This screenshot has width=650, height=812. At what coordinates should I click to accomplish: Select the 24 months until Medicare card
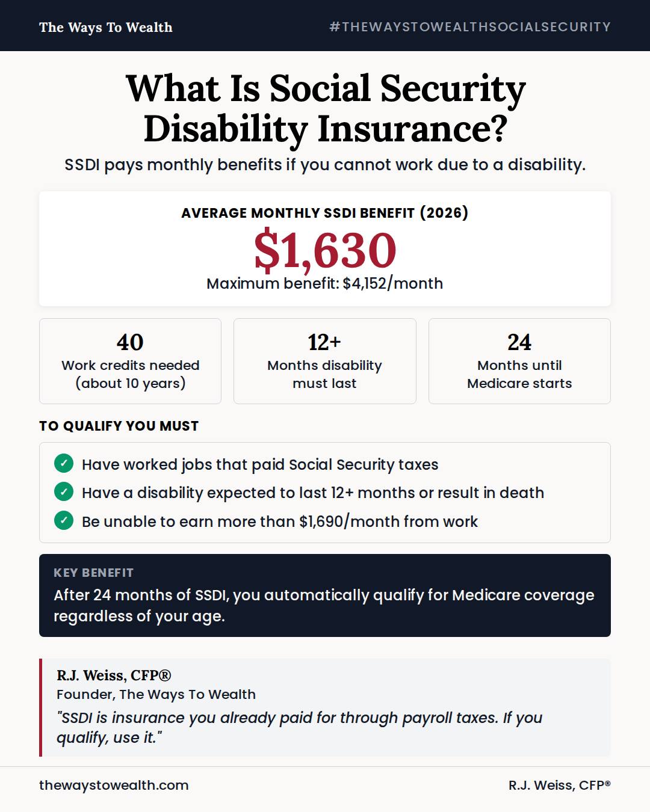(x=519, y=361)
